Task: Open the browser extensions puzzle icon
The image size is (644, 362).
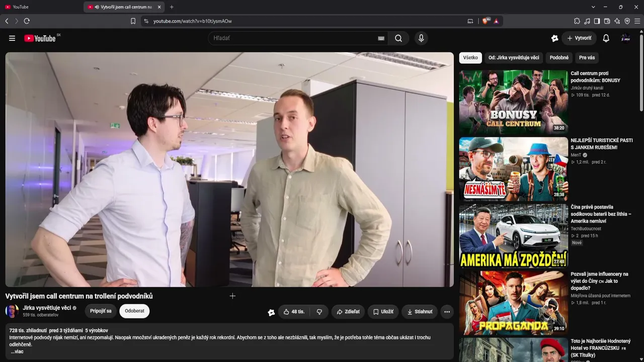Action: [x=577, y=21]
